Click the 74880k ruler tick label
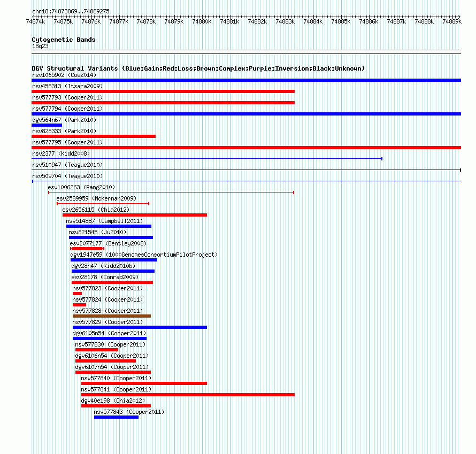The image size is (476, 454). (x=202, y=21)
